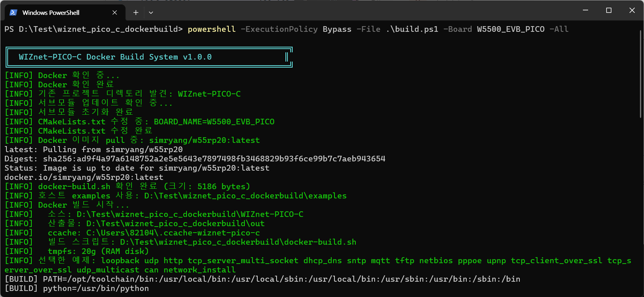644x297 pixels.
Task: Click the '-ExecutionPolicy' parameter text
Action: point(279,29)
